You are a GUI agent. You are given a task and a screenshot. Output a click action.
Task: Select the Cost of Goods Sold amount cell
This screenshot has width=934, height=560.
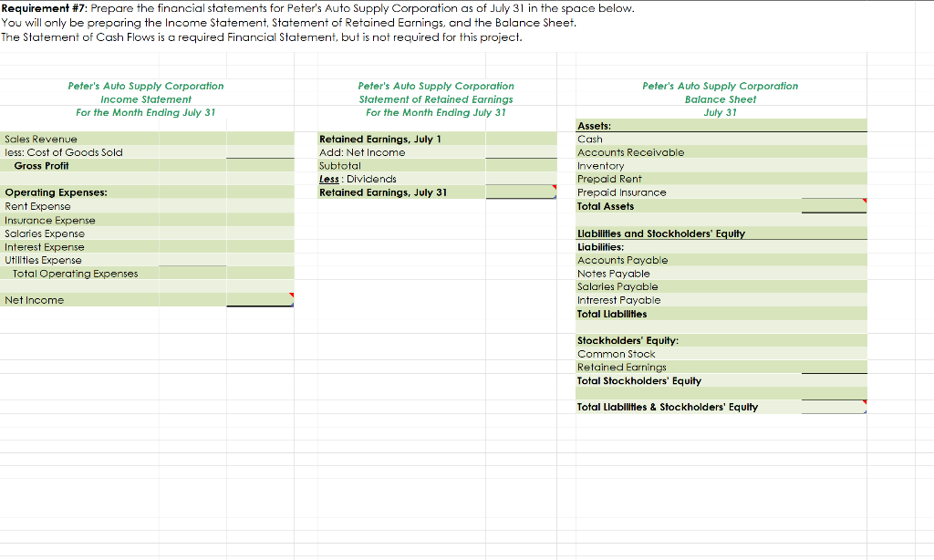pyautogui.click(x=260, y=152)
